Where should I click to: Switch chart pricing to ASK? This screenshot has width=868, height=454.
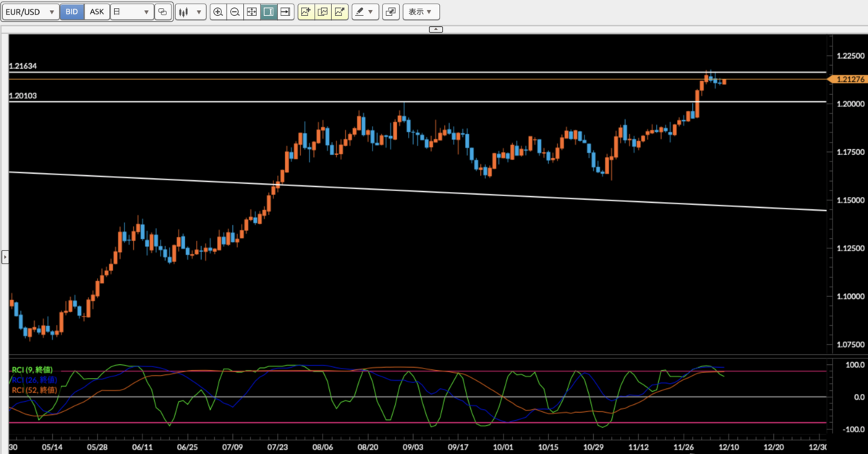point(97,12)
